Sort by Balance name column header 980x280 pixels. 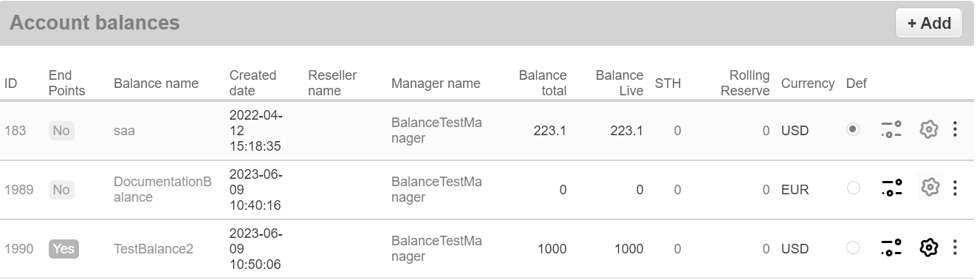point(156,83)
